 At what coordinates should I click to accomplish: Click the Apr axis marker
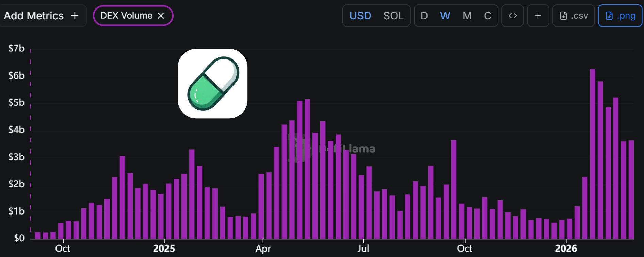[263, 249]
